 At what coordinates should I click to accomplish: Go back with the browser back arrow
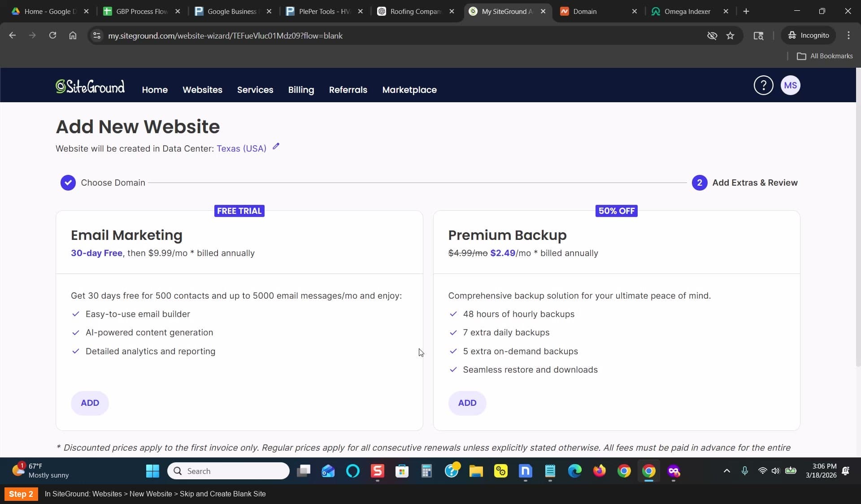click(x=13, y=35)
